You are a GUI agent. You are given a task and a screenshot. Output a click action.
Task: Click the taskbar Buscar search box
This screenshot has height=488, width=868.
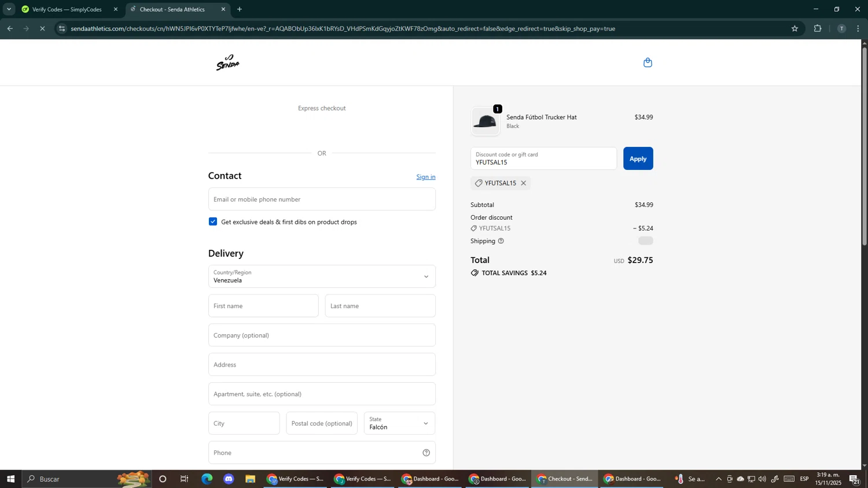(x=87, y=479)
